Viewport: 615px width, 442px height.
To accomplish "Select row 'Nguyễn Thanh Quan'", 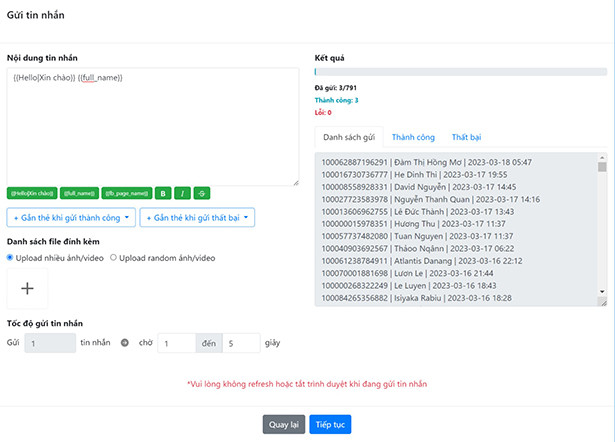I will click(431, 199).
